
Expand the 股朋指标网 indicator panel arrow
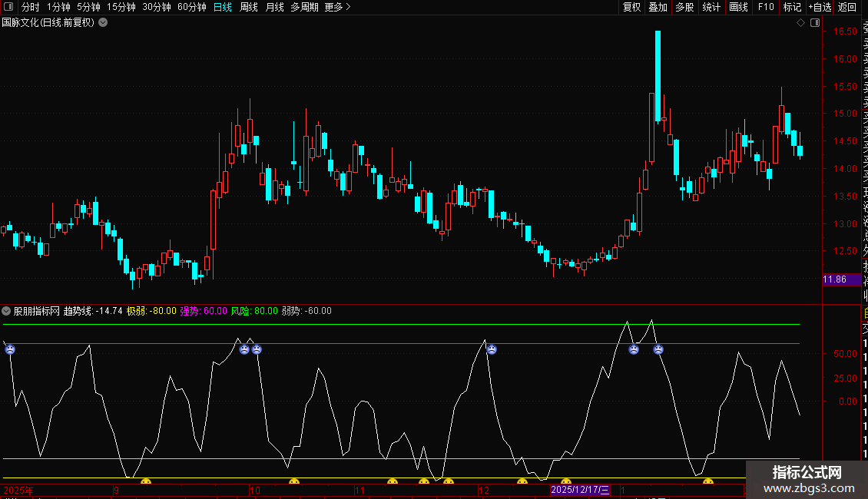[7, 311]
